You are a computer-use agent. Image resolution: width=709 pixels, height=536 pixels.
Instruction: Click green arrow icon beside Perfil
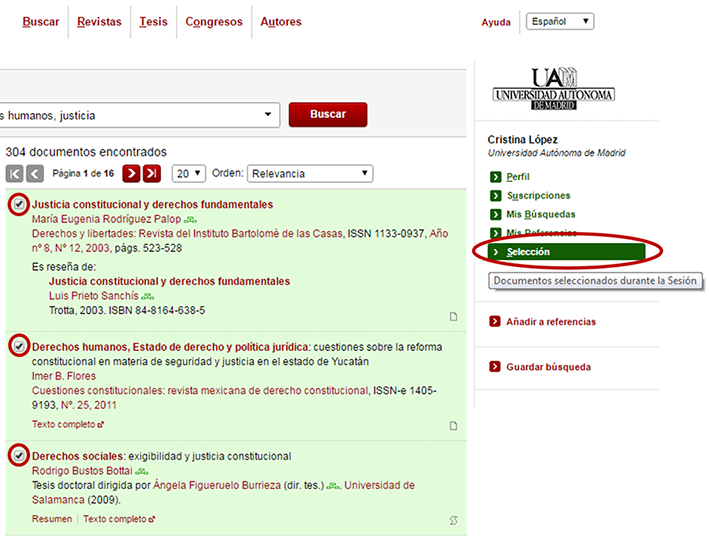pyautogui.click(x=495, y=177)
